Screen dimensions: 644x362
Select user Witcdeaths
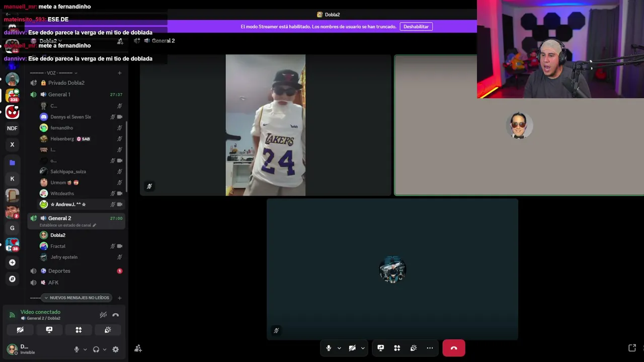pyautogui.click(x=81, y=194)
